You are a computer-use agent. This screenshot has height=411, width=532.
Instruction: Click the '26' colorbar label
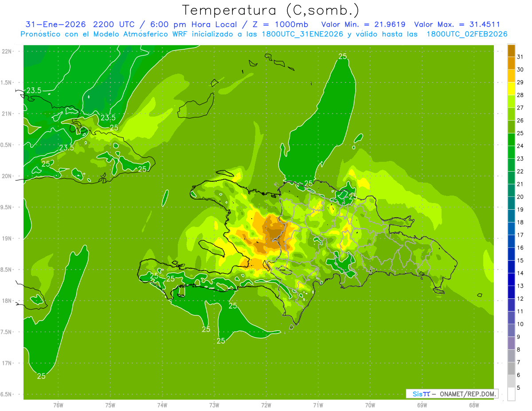tap(520, 121)
